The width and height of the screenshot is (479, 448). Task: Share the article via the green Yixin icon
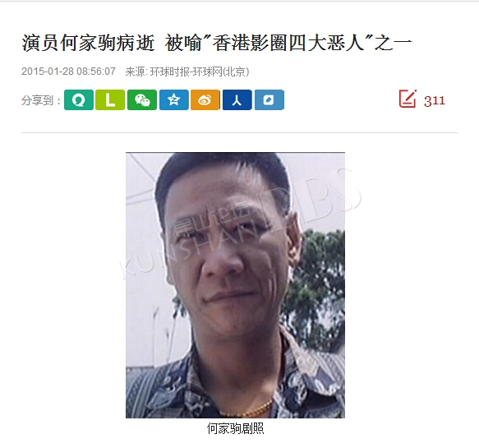click(79, 100)
